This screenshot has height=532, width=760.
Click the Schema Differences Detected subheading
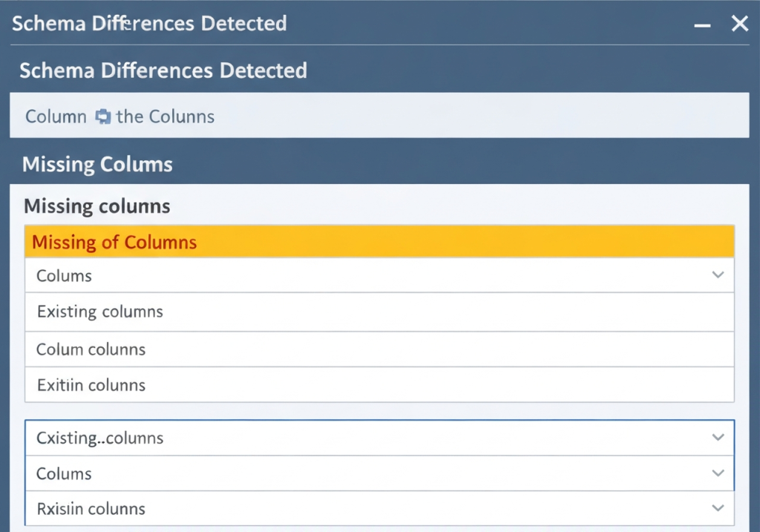click(163, 70)
